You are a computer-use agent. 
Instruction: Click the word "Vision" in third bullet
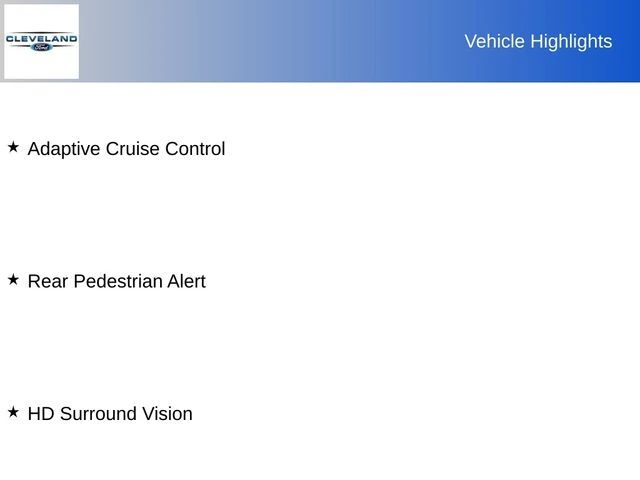click(x=165, y=414)
